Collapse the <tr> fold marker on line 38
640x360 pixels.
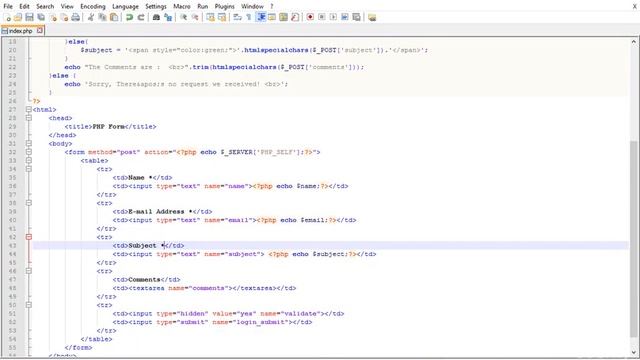29,203
